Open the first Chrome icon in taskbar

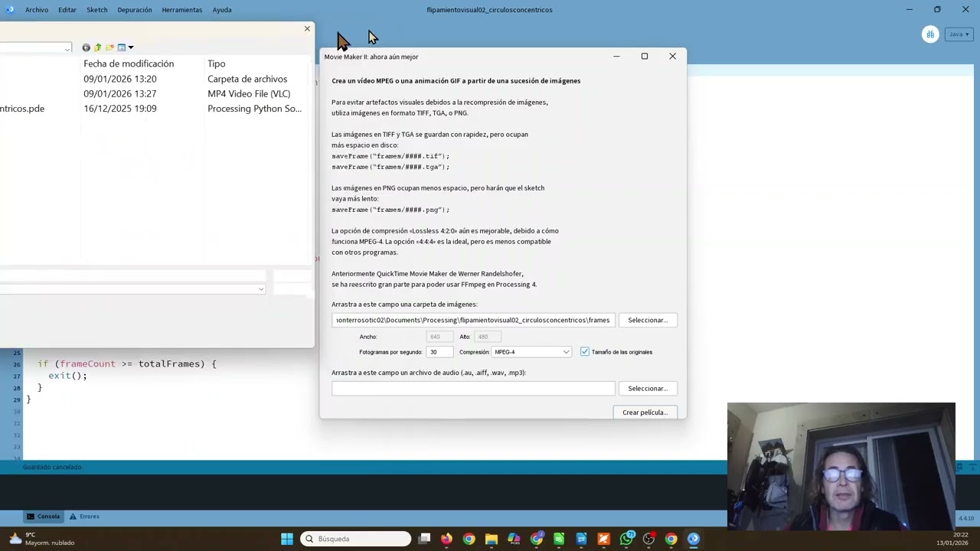tap(469, 539)
